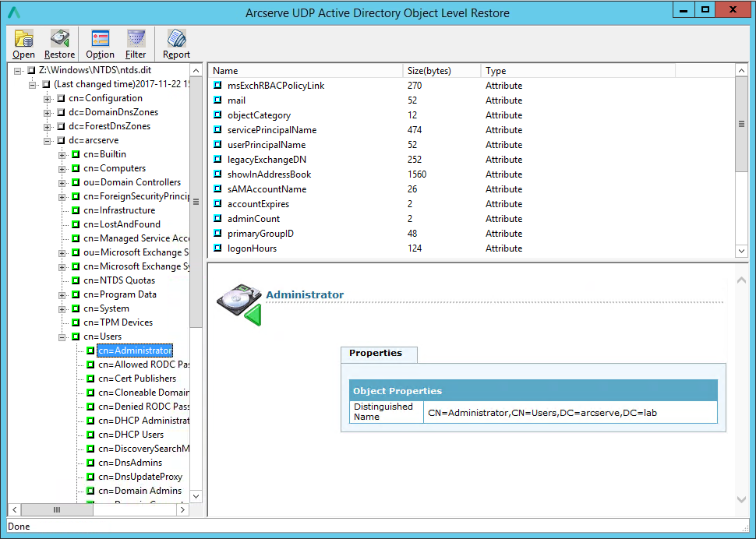
Task: Click the attribute list scroll down arrow
Action: tap(741, 251)
